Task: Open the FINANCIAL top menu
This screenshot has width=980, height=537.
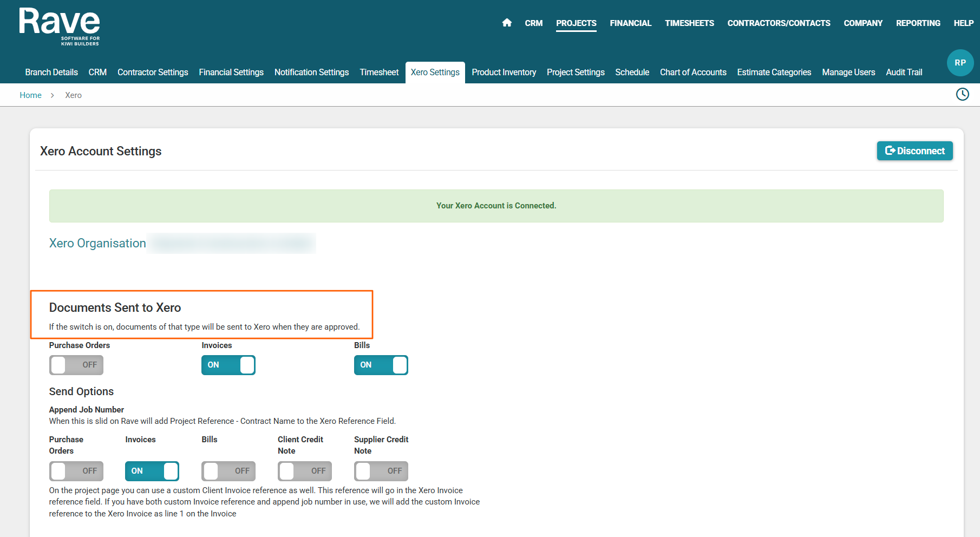Action: click(631, 23)
